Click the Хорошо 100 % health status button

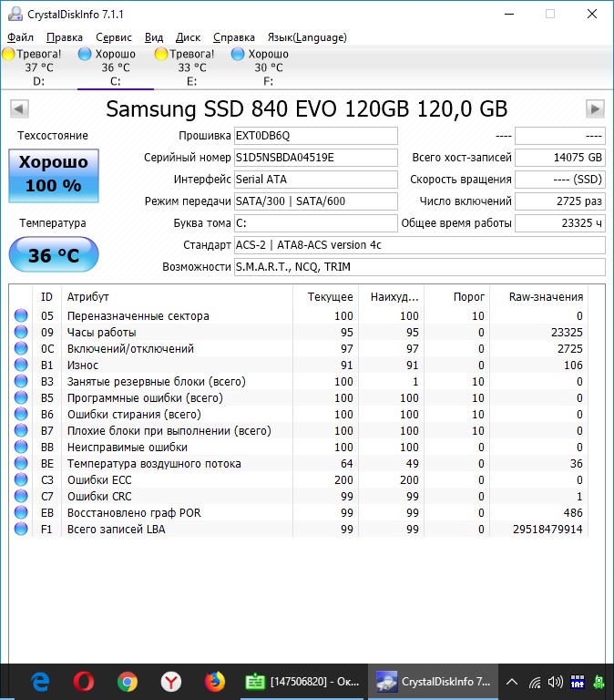(54, 175)
